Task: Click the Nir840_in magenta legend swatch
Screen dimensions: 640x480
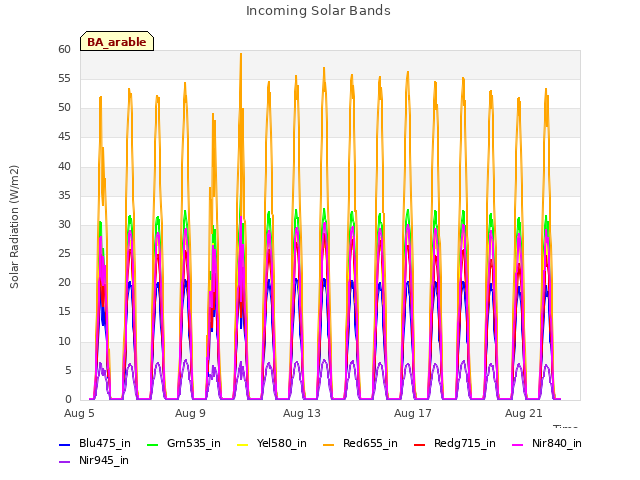Action: [518, 444]
